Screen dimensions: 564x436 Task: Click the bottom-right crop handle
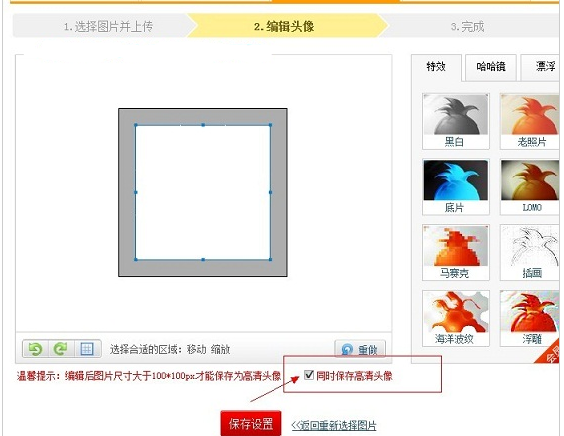(270, 259)
